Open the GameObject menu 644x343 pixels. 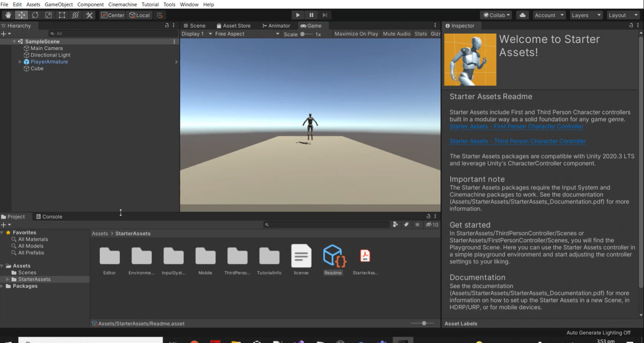click(x=59, y=4)
